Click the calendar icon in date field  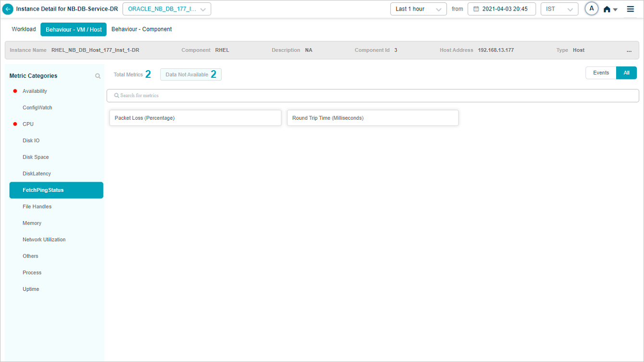(476, 9)
